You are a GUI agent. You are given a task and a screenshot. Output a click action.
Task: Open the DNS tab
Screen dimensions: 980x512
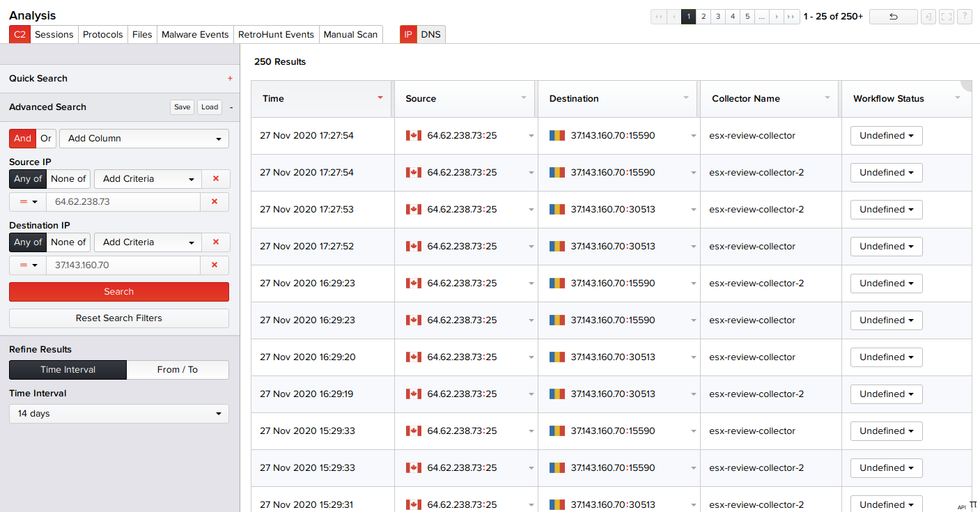tap(430, 35)
